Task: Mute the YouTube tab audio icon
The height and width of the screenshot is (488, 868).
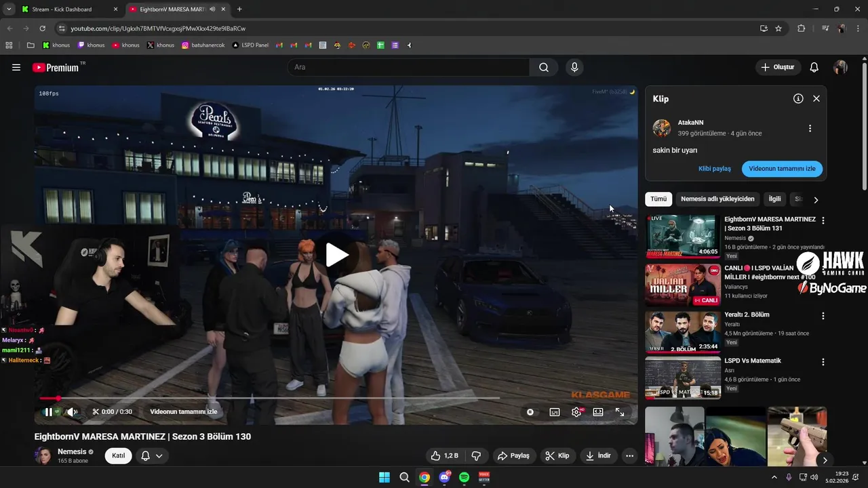Action: [213, 9]
